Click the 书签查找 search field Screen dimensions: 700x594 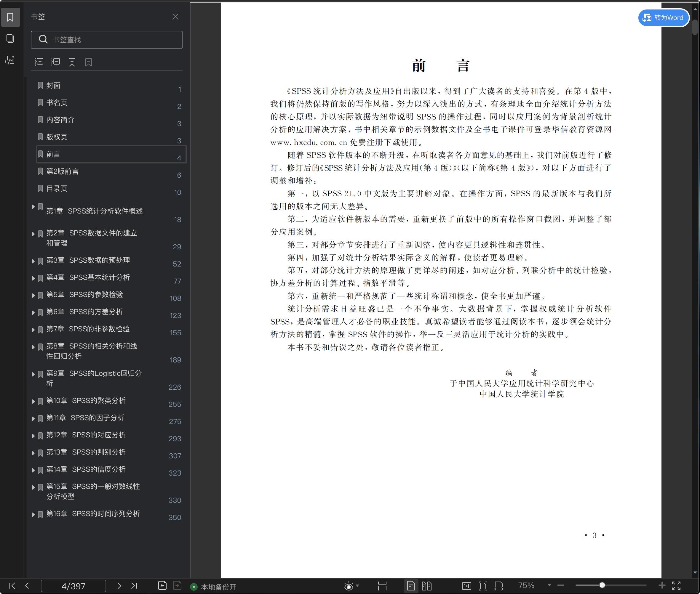coord(106,40)
